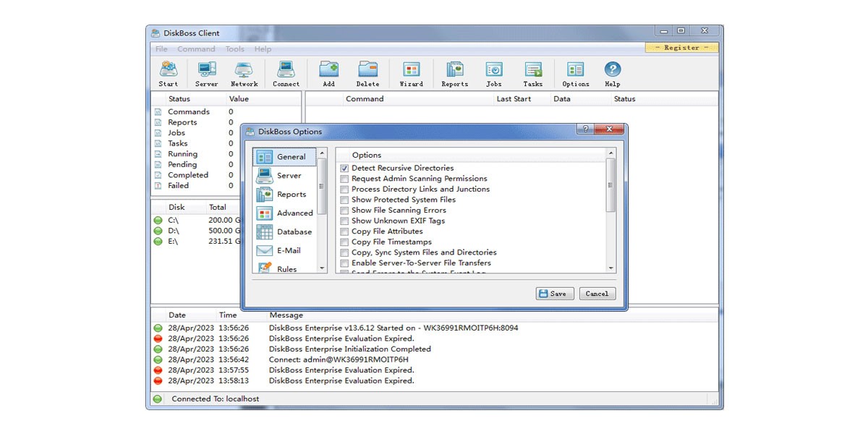The image size is (868, 434).
Task: Click the green connection icon in the status bar
Action: [x=157, y=399]
